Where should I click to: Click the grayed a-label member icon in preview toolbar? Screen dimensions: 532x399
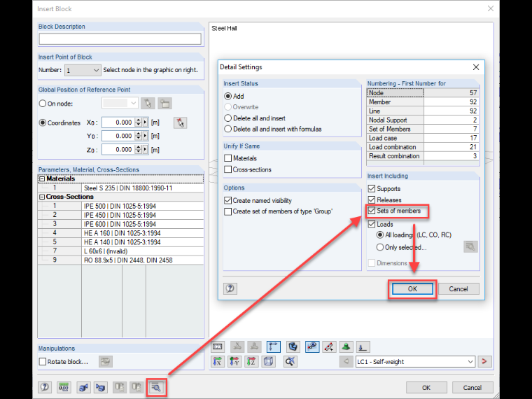[x=254, y=346]
